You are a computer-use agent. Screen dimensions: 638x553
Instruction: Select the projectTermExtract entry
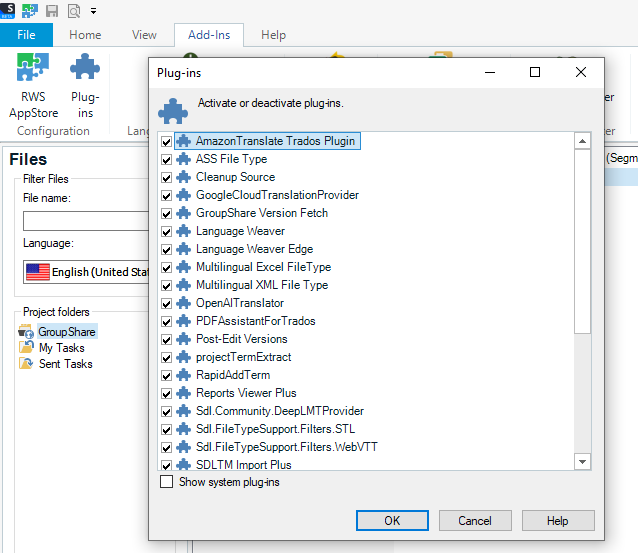coord(244,357)
